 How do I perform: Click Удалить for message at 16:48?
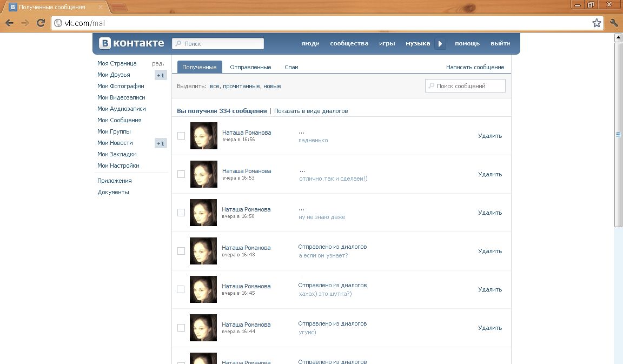490,251
